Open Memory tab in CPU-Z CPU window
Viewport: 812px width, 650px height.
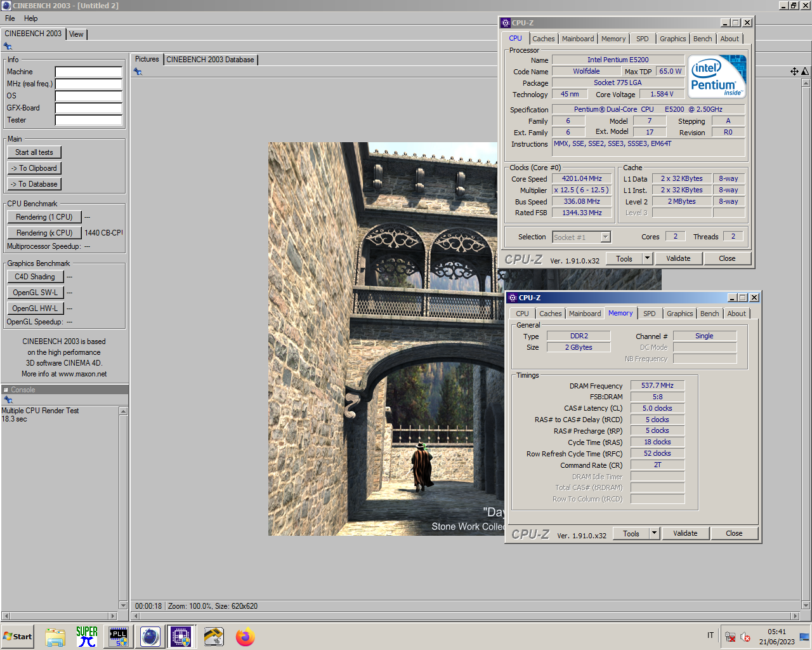coord(613,39)
